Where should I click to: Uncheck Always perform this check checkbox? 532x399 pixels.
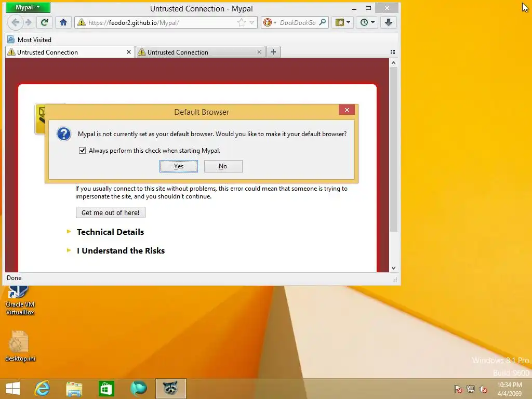pyautogui.click(x=83, y=150)
